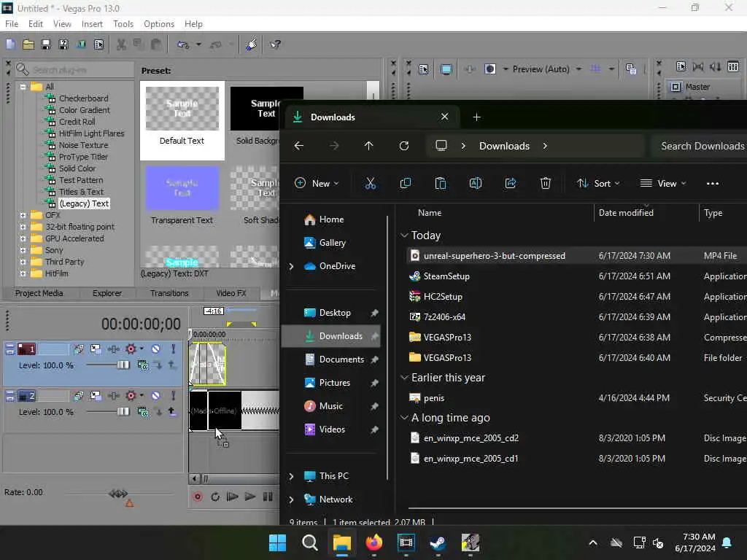Toggle Loop Playback in transport
Screen dimensions: 747x560
tap(215, 497)
